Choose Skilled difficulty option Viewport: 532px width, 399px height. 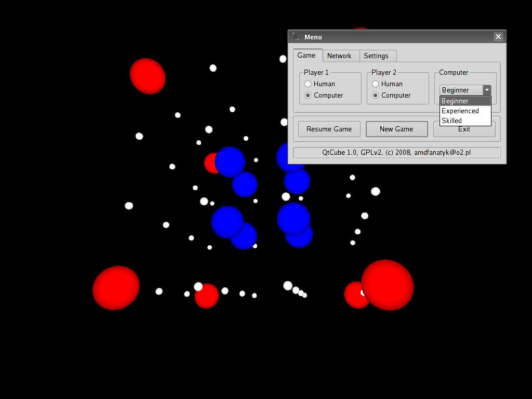[x=465, y=121]
